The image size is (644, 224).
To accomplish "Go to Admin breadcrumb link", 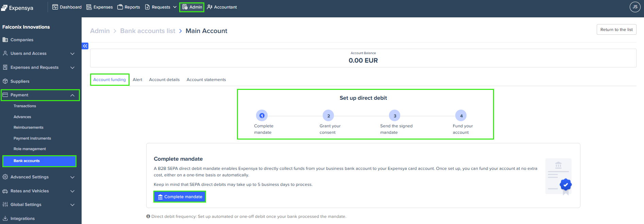I will click(x=100, y=31).
